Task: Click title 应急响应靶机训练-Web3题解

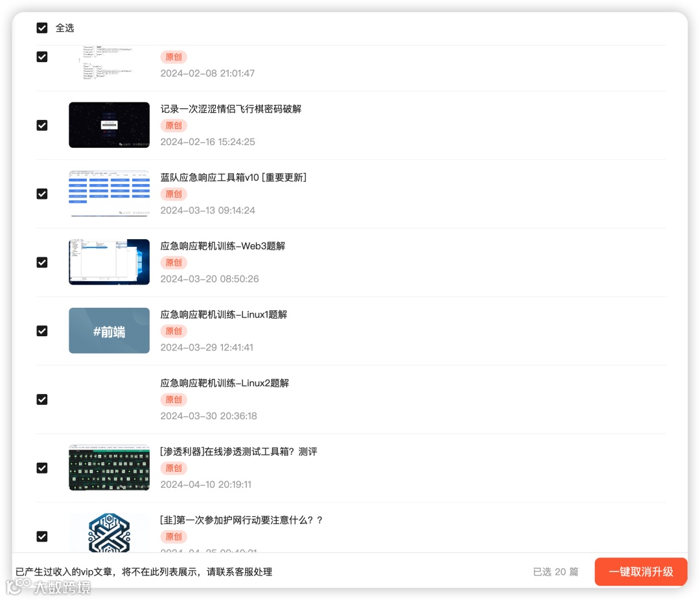Action: [223, 246]
